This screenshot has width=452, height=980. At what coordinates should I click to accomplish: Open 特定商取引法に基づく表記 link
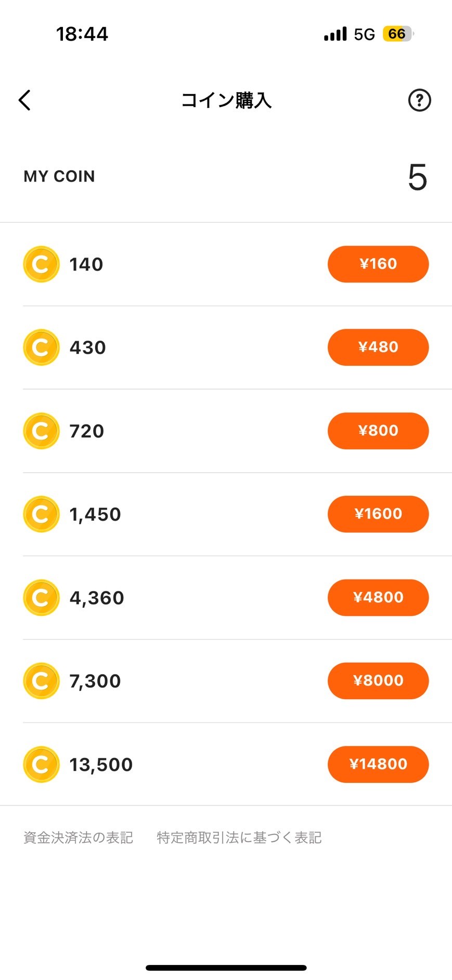click(x=239, y=837)
